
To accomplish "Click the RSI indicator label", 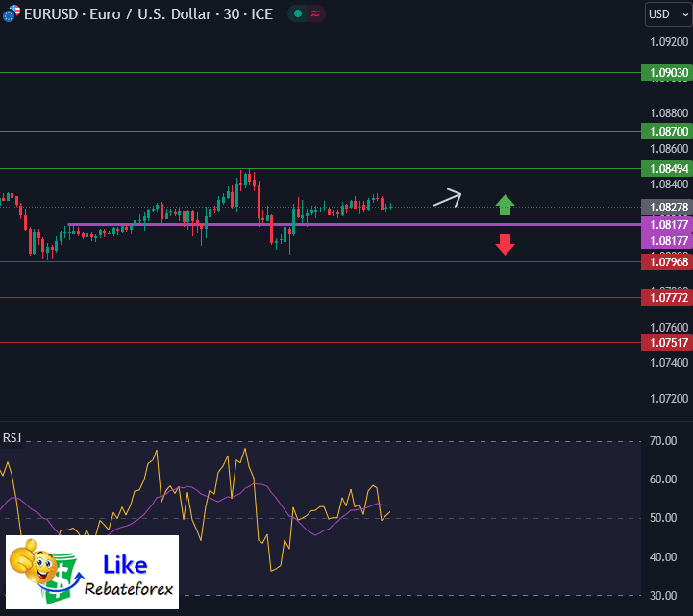I will (x=12, y=438).
